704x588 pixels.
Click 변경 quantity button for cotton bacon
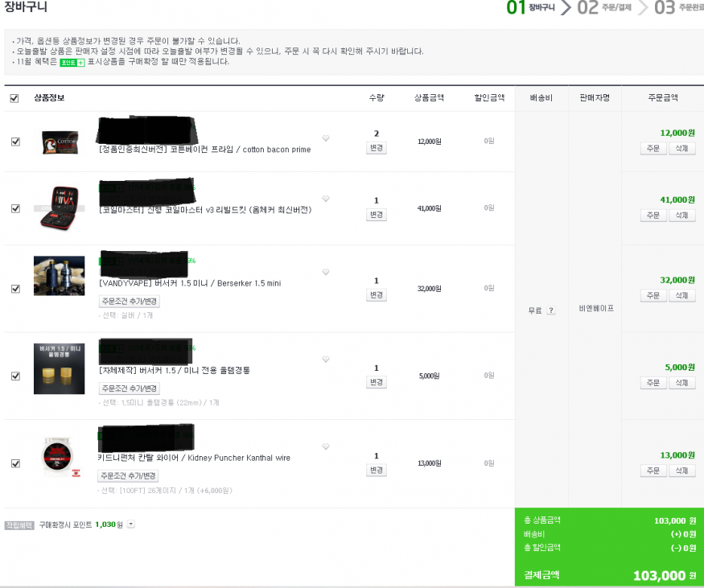tap(377, 148)
